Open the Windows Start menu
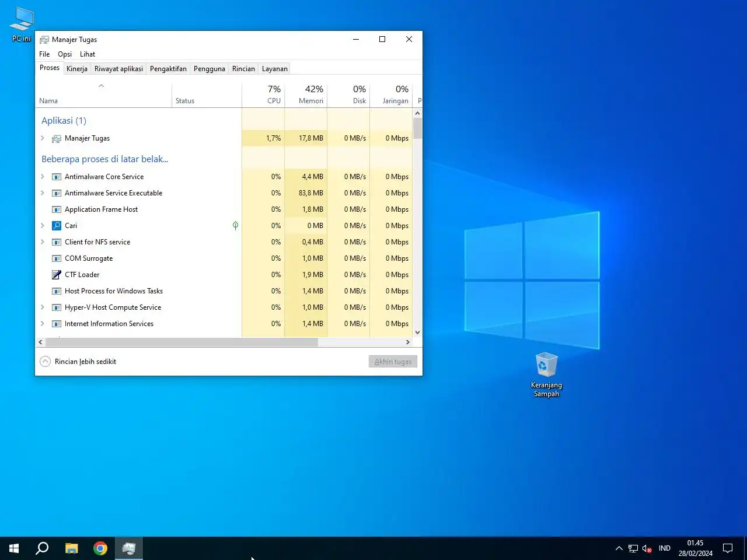747x560 pixels. pyautogui.click(x=14, y=548)
